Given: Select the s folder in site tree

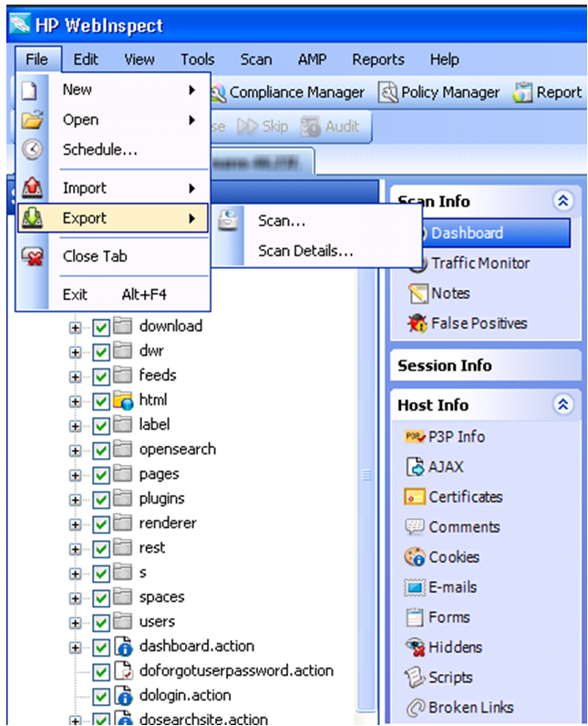Looking at the screenshot, I should click(142, 573).
